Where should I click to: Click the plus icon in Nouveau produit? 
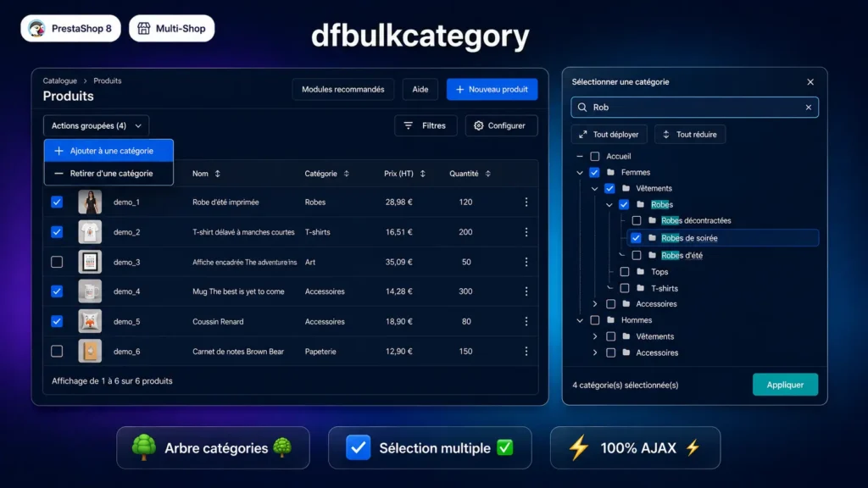(x=459, y=89)
